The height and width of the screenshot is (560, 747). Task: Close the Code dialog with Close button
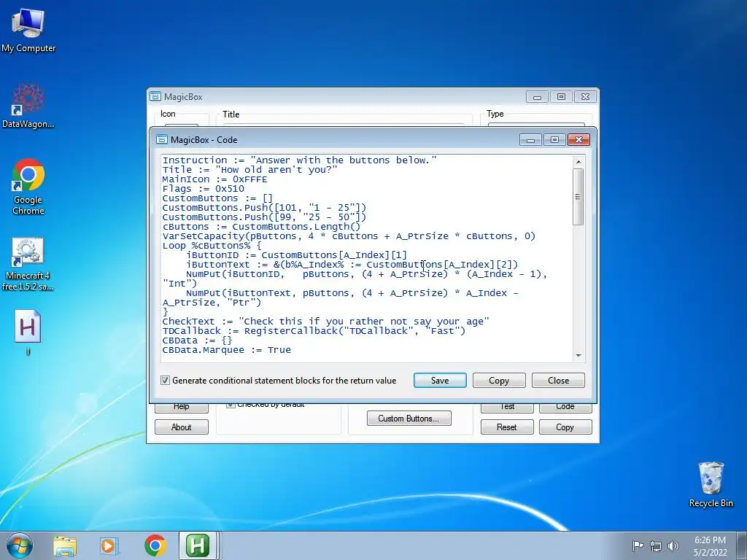pos(558,381)
